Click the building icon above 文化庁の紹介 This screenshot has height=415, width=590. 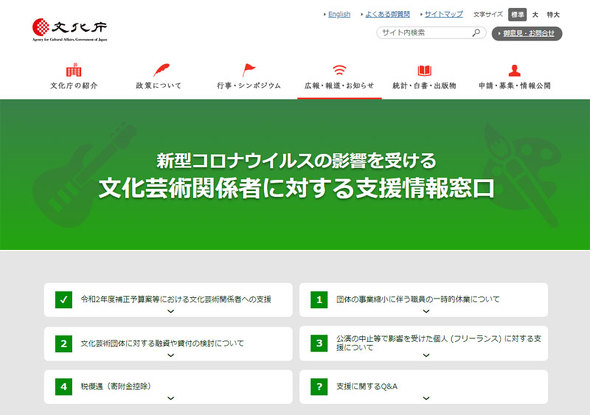pyautogui.click(x=74, y=70)
